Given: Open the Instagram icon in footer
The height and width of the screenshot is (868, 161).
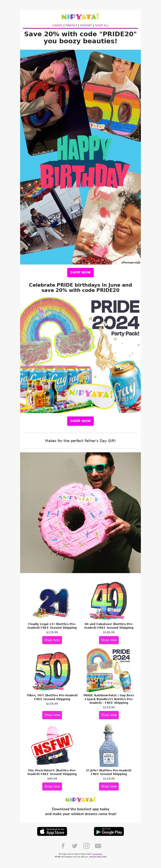Looking at the screenshot, I should (x=87, y=846).
